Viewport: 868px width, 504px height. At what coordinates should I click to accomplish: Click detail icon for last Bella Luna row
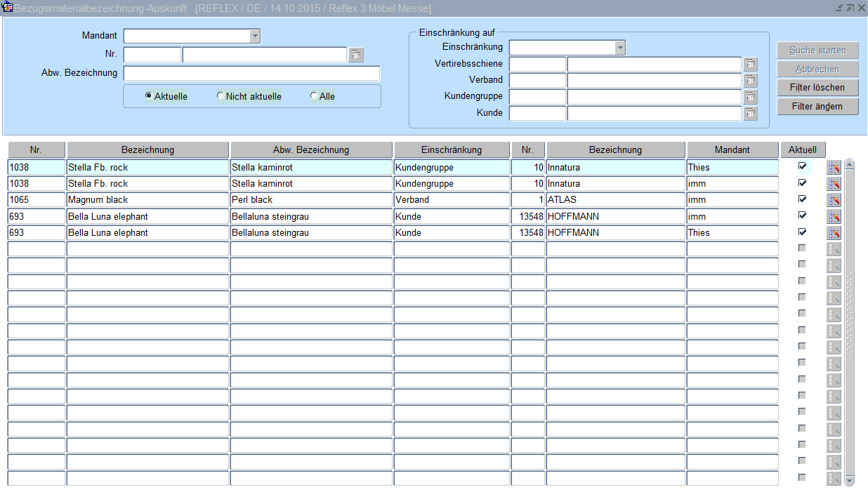(x=834, y=233)
